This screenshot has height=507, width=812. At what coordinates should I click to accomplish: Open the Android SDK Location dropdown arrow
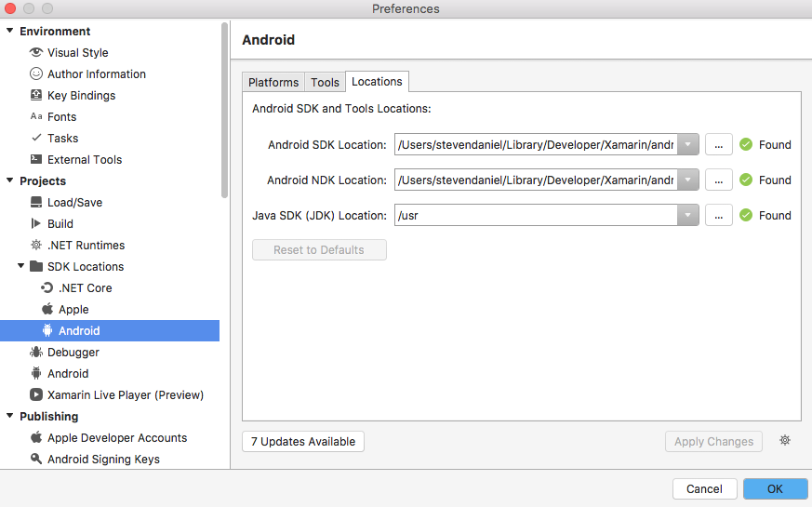(687, 144)
